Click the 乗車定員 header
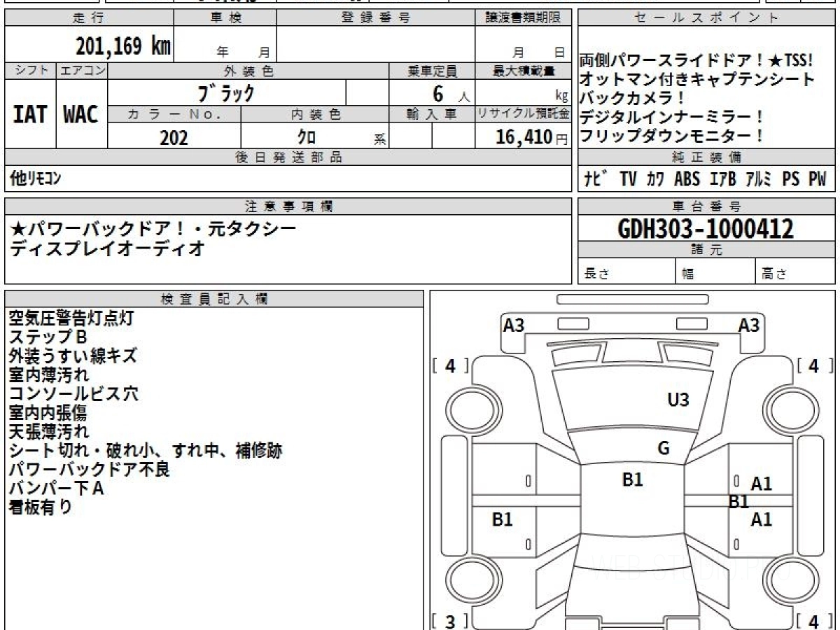The width and height of the screenshot is (840, 630). 432,71
